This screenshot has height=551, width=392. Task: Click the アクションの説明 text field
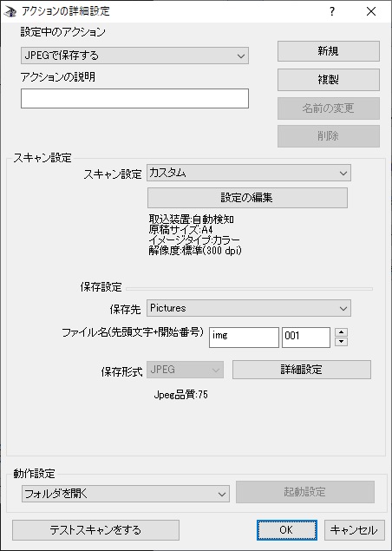(134, 98)
